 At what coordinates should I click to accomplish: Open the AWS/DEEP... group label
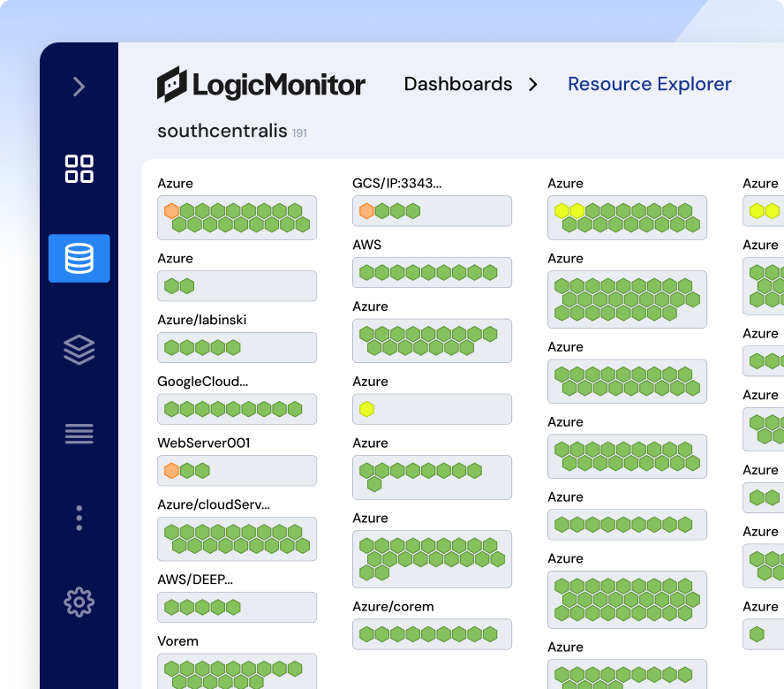(x=195, y=580)
